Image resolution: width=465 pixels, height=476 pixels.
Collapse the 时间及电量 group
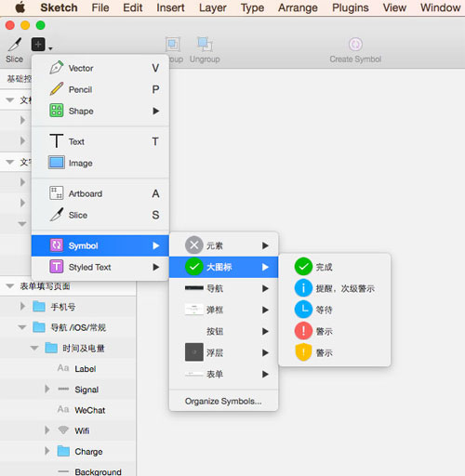coord(34,348)
